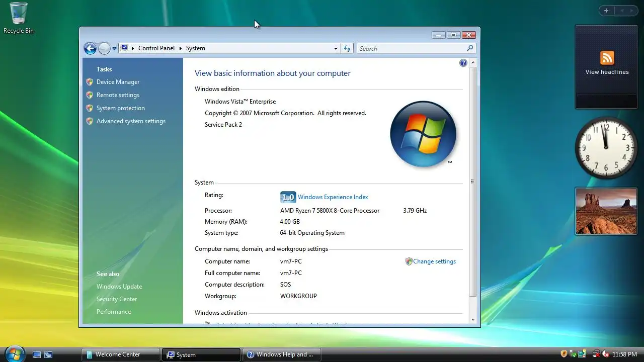Image resolution: width=644 pixels, height=362 pixels.
Task: Open Remote settings link
Action: 118,95
